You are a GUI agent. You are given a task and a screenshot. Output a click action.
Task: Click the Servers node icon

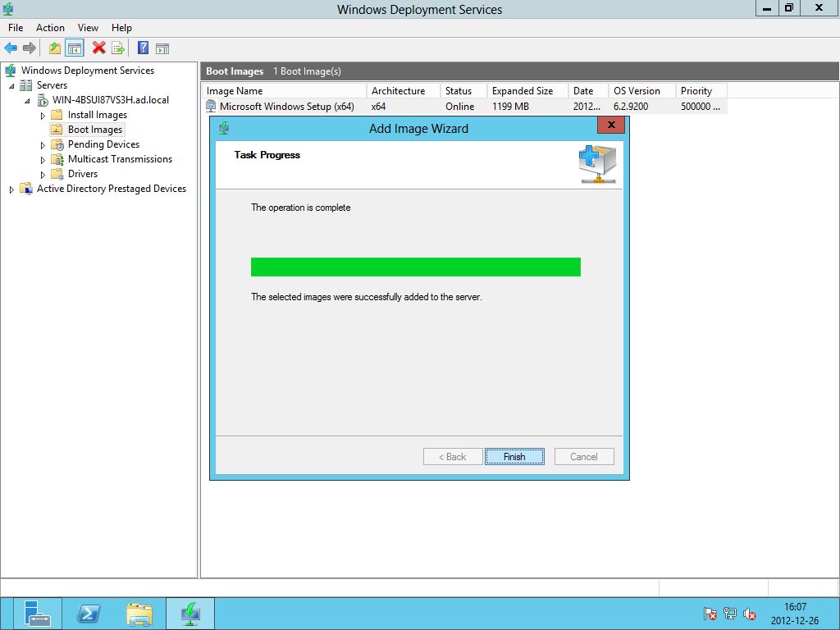25,85
